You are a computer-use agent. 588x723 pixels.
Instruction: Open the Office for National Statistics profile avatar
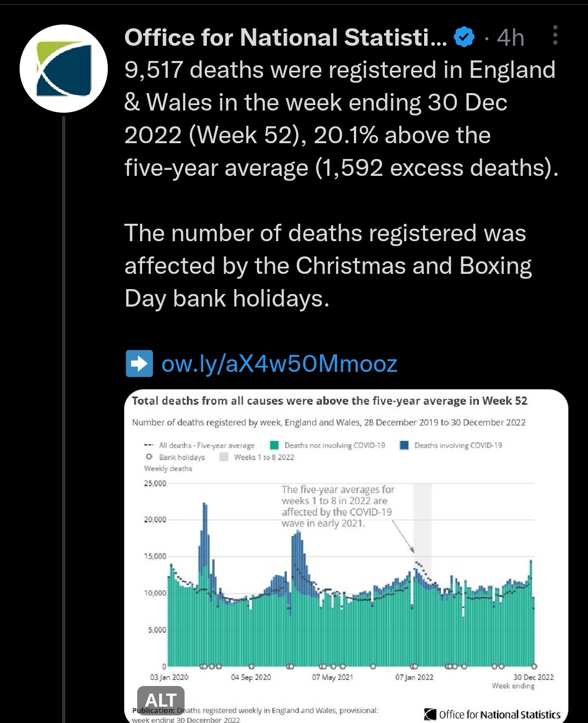tap(64, 69)
